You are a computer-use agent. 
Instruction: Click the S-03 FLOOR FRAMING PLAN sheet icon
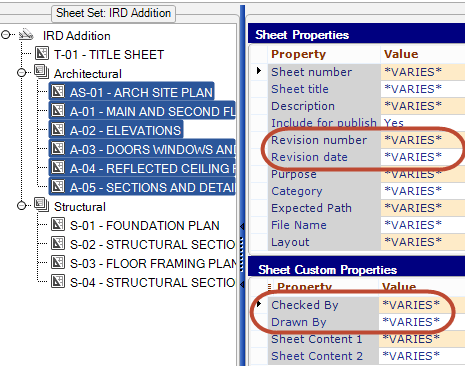[x=58, y=262]
